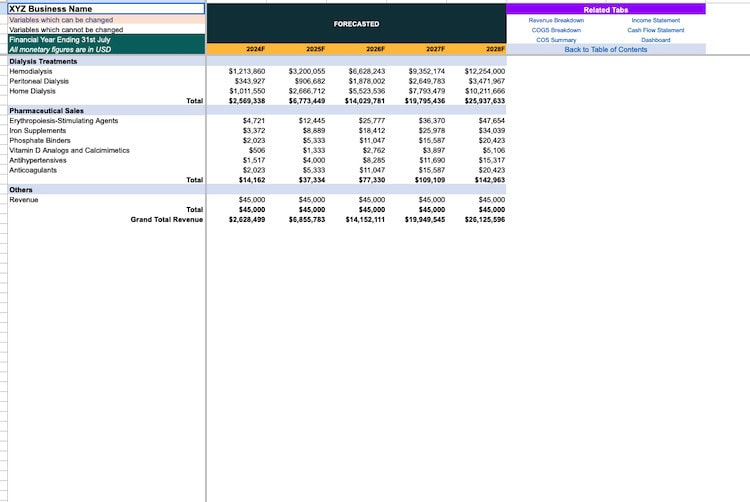Click Grand Total 2028F value $26,125,596
This screenshot has width=750, height=502.
pyautogui.click(x=485, y=219)
